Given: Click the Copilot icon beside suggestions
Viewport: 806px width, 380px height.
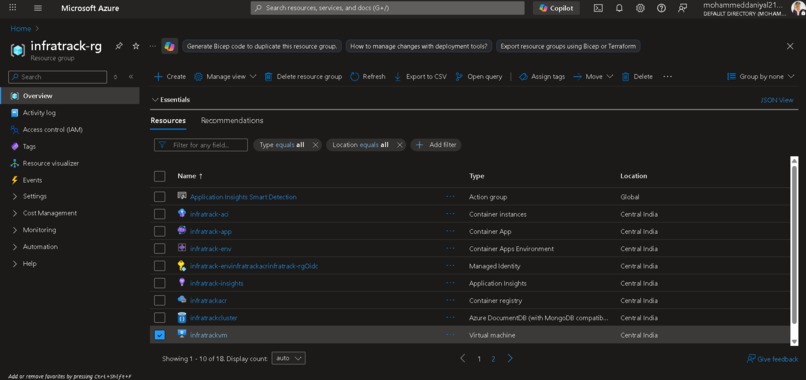Looking at the screenshot, I should tap(170, 46).
